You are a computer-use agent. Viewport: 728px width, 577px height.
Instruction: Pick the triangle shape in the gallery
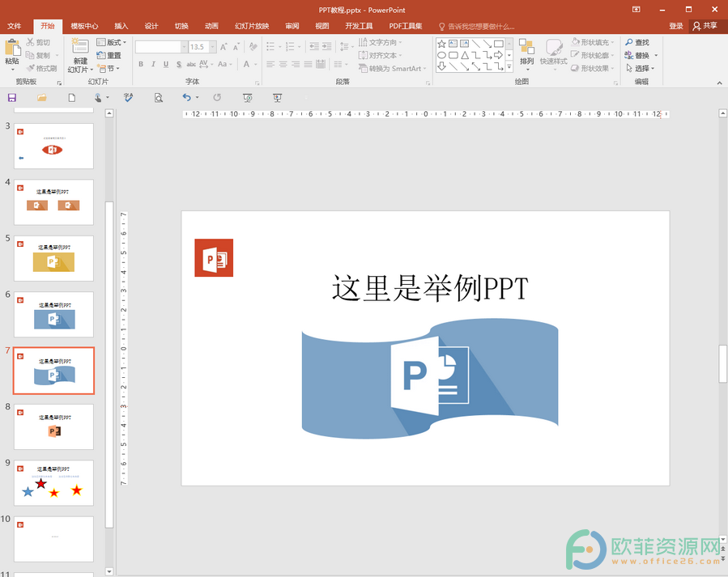pyautogui.click(x=465, y=55)
